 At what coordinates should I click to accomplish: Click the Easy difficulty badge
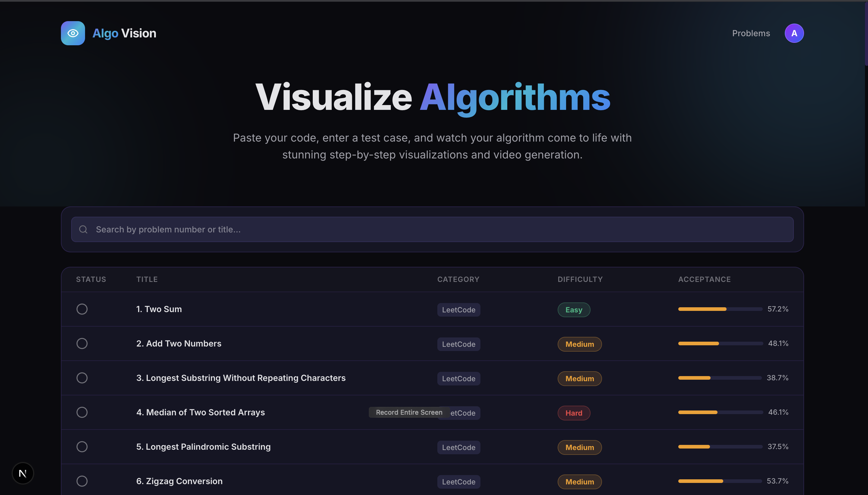[x=573, y=310]
